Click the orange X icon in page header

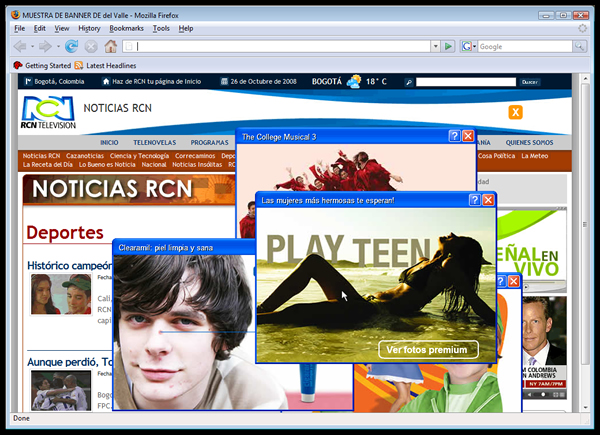click(x=516, y=112)
